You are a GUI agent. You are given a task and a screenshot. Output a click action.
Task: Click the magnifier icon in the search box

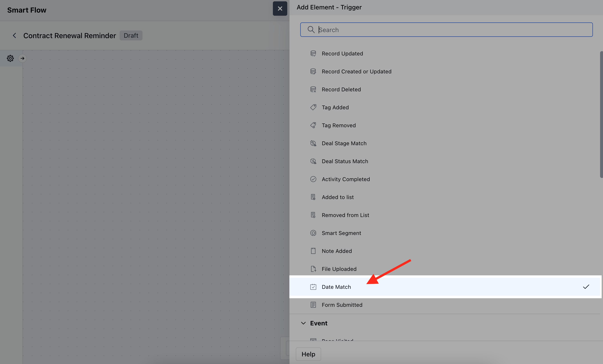tap(311, 30)
